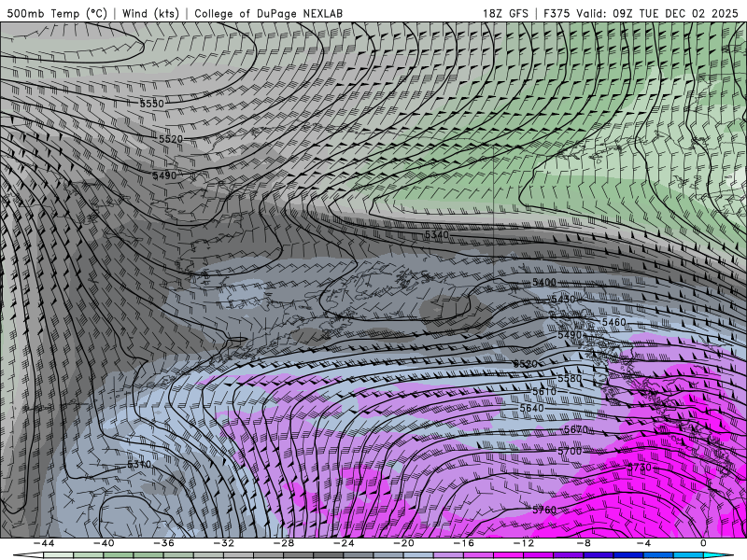
Task: Click the 5730 height contour label
Action: tap(640, 468)
